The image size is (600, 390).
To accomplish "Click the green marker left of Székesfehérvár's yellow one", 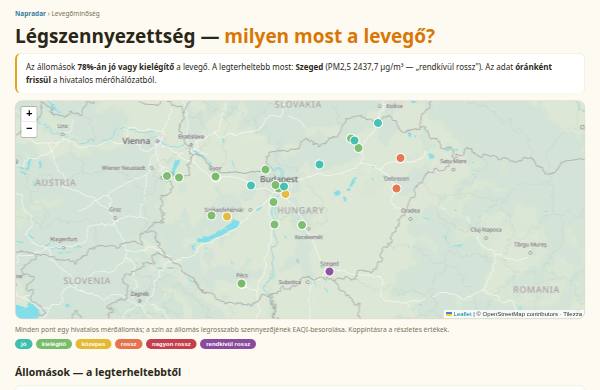I will 212,215.
